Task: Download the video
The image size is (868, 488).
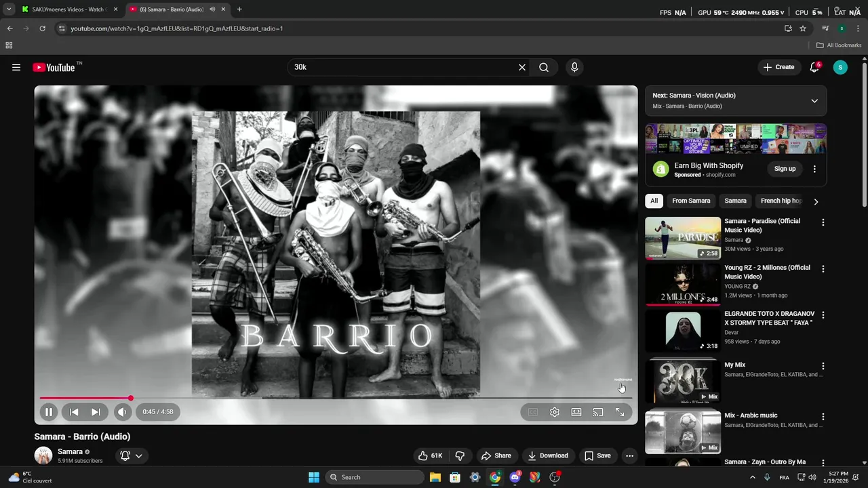Action: pyautogui.click(x=548, y=455)
